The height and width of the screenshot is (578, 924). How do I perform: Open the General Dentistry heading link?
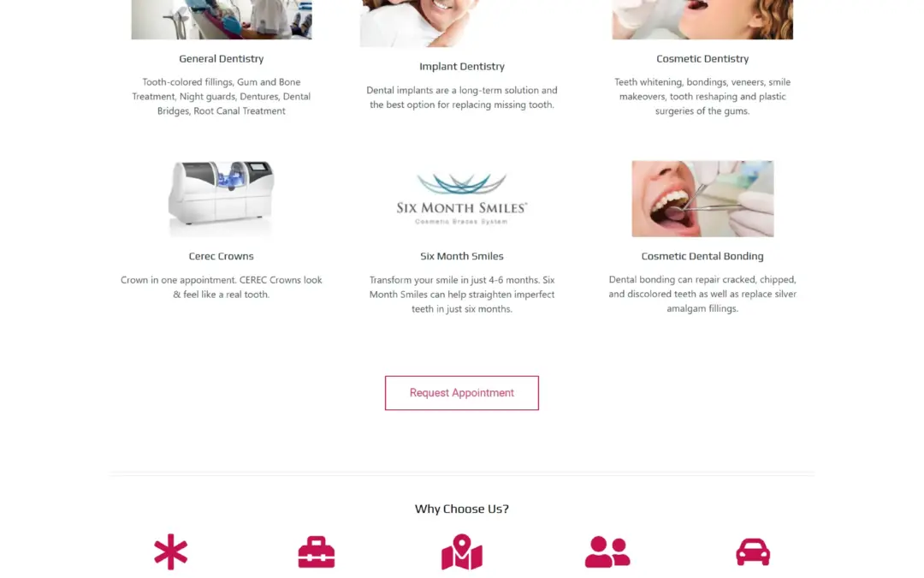click(x=222, y=58)
